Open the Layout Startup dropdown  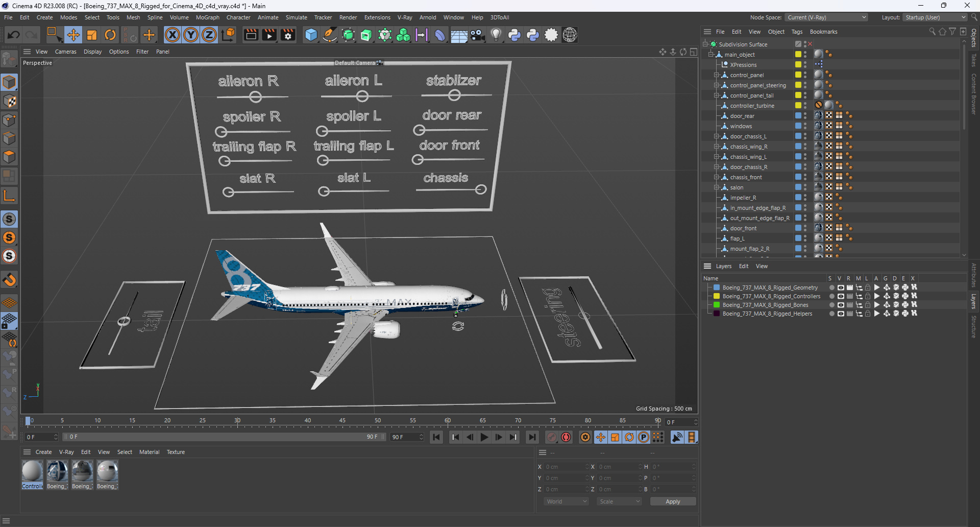(x=935, y=17)
